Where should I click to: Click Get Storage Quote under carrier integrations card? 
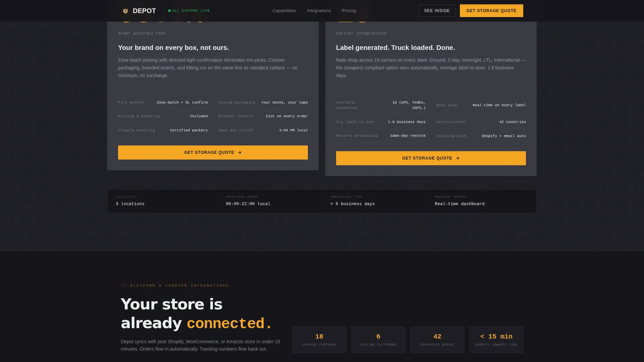(x=431, y=158)
